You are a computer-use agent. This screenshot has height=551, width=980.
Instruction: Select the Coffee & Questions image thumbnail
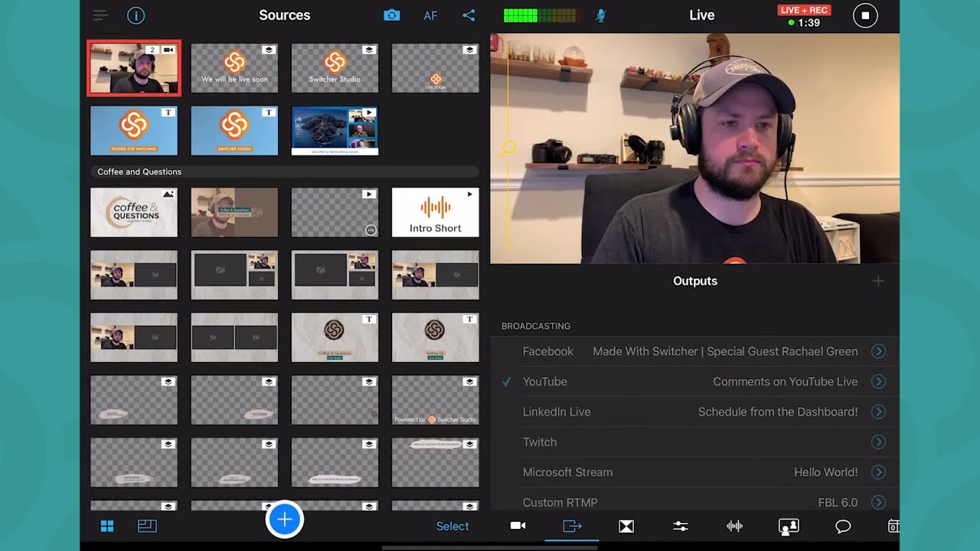point(134,212)
